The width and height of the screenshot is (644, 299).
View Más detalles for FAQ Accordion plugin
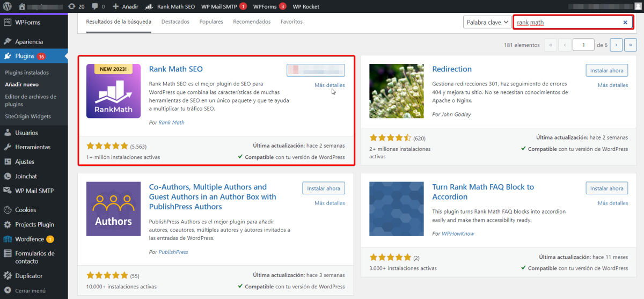(x=613, y=203)
